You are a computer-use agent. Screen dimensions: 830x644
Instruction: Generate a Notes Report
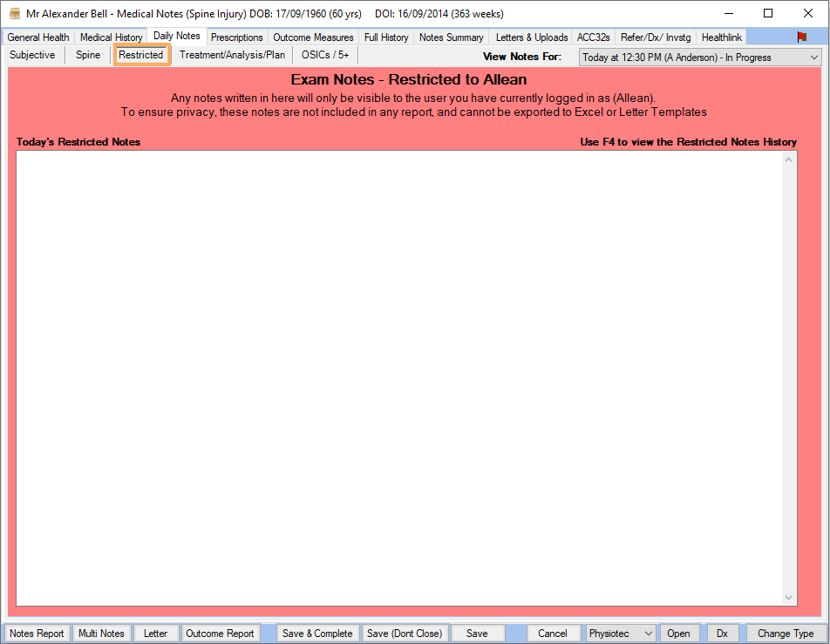36,634
